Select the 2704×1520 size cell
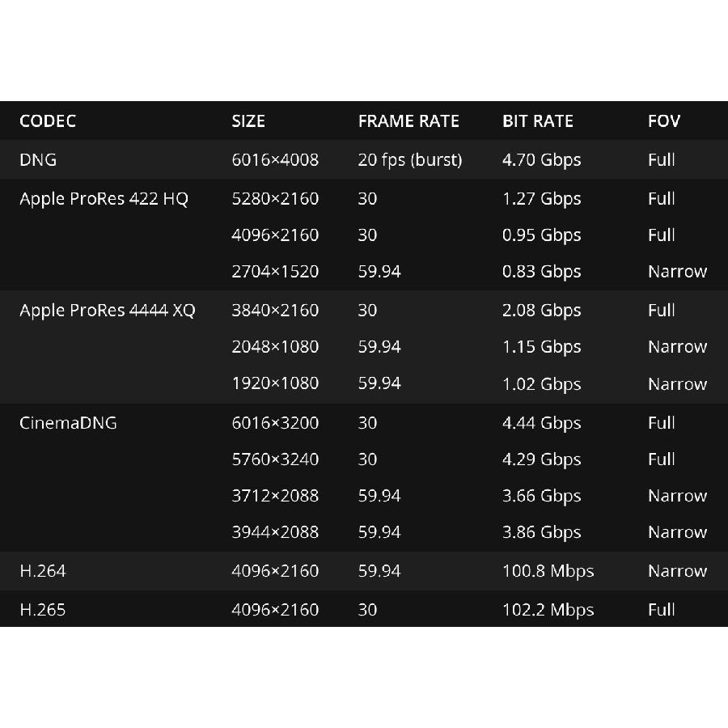 point(275,272)
